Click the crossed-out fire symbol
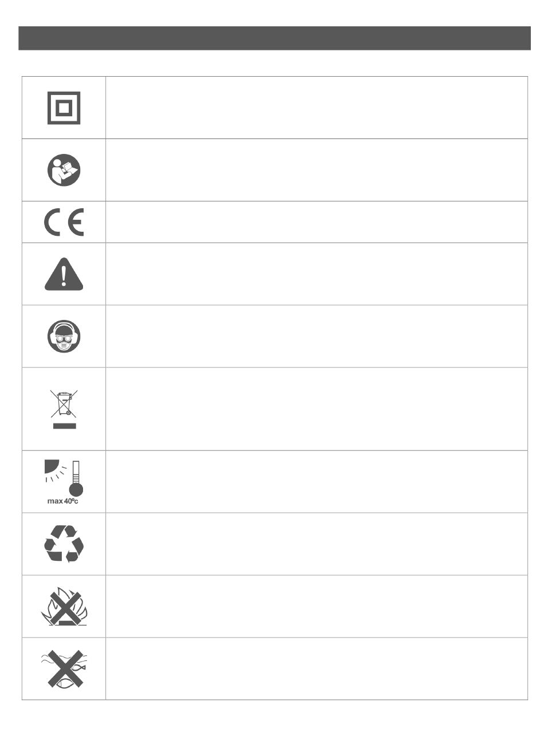Image resolution: width=544 pixels, height=756 pixels. click(64, 607)
